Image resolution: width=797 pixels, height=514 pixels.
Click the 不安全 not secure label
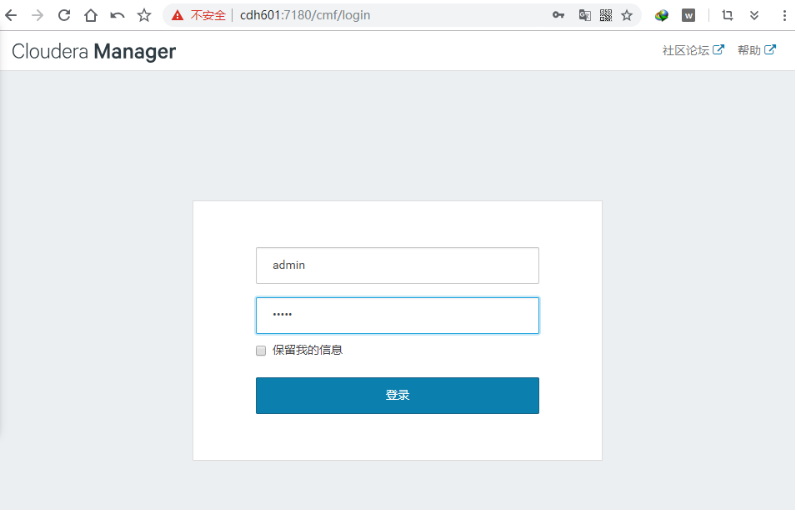(x=208, y=15)
